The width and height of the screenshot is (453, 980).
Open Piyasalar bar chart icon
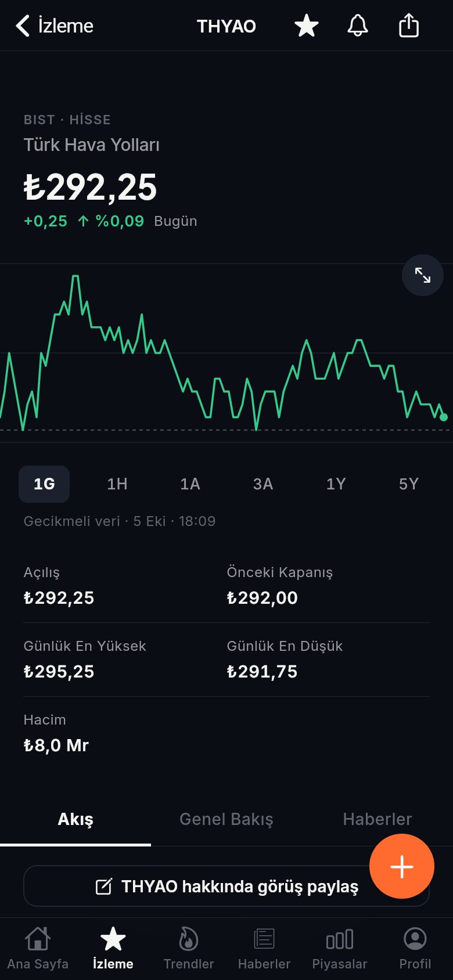(x=340, y=949)
